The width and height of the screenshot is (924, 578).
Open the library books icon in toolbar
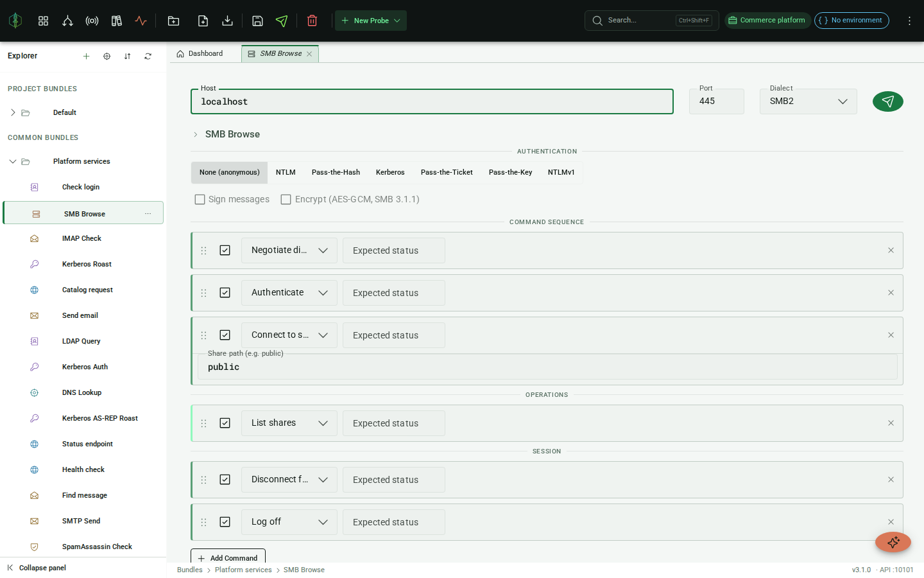pos(116,21)
